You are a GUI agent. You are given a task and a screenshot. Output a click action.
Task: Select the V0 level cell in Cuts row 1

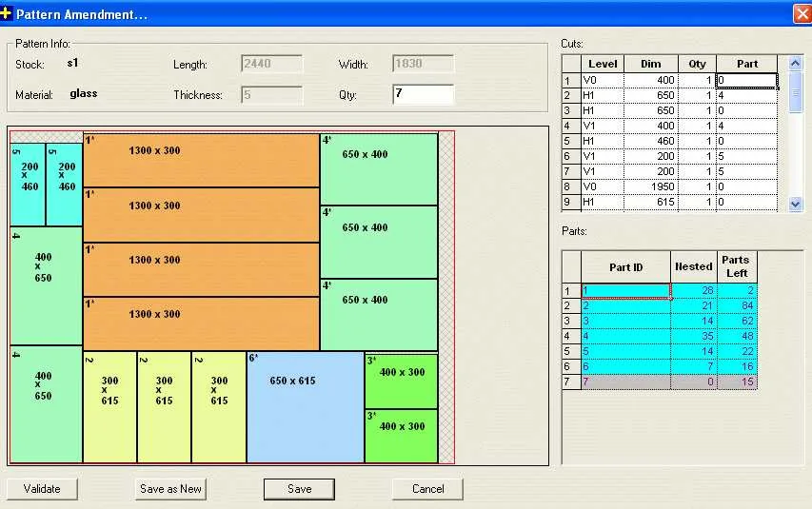(x=603, y=80)
